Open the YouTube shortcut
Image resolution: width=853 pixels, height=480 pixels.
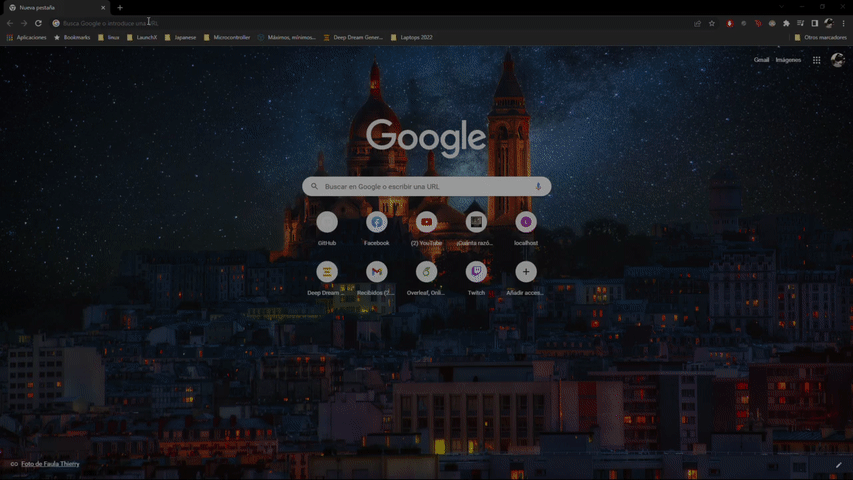pyautogui.click(x=426, y=229)
